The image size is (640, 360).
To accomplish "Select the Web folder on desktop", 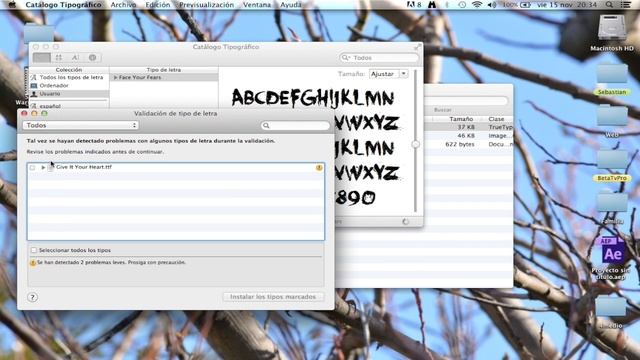I will click(612, 116).
